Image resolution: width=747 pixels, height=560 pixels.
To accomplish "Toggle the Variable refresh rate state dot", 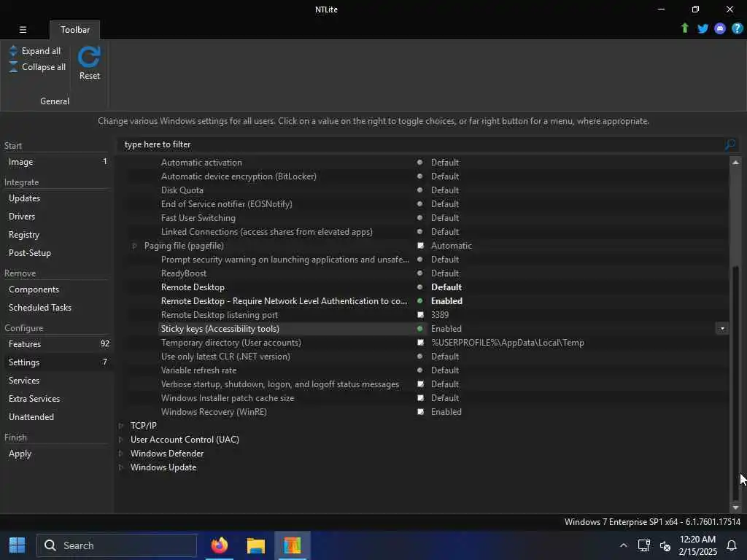I will (x=419, y=370).
